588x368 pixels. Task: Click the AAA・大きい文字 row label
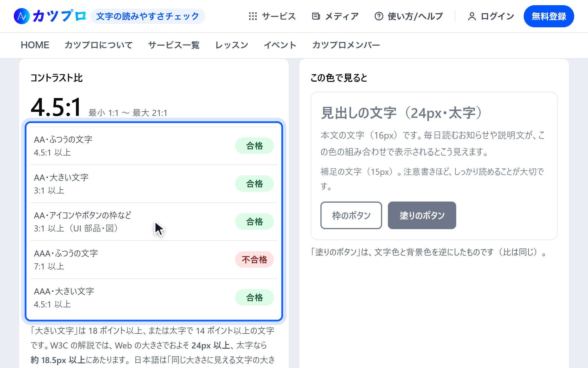click(x=64, y=292)
